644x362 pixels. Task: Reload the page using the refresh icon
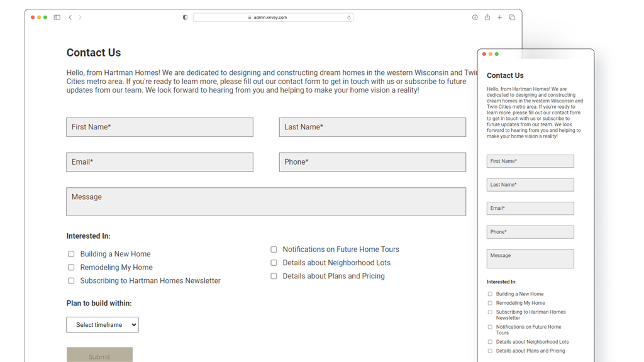click(348, 17)
